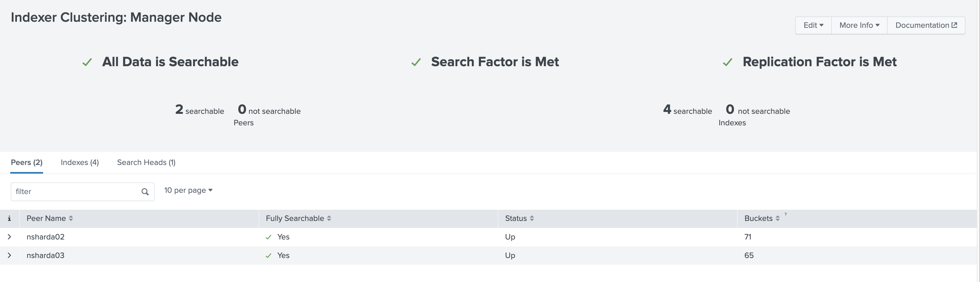The height and width of the screenshot is (282, 980).
Task: Switch to the Search Heads (1) tab
Action: coord(146,162)
